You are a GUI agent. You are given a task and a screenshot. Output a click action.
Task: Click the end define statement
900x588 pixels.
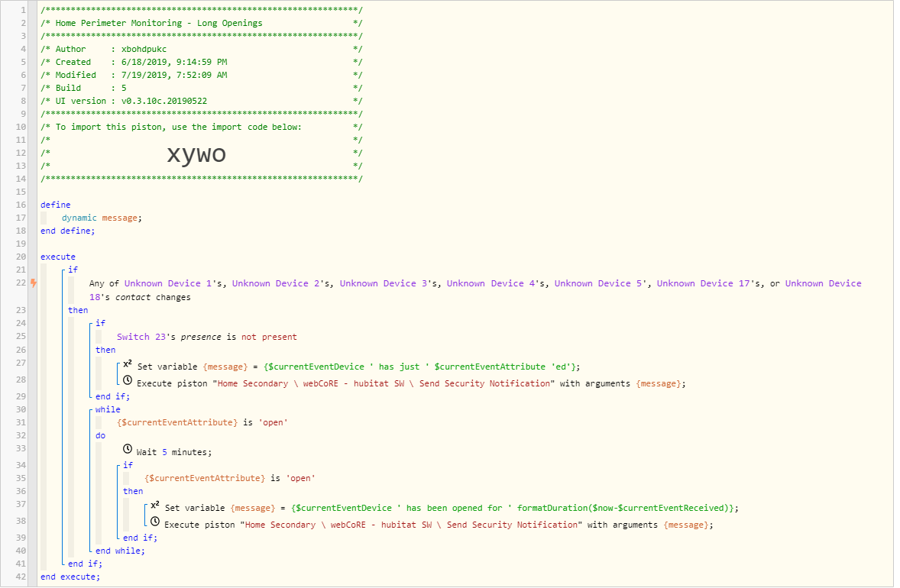(x=68, y=231)
